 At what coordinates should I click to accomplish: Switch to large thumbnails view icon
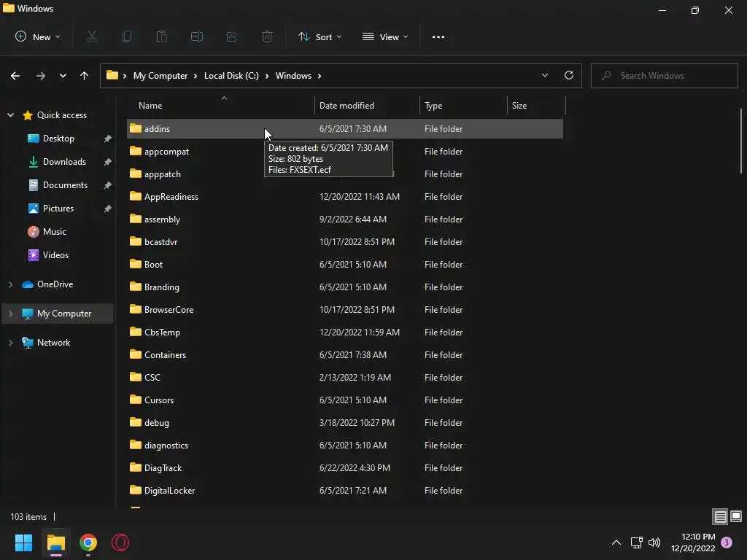(736, 516)
